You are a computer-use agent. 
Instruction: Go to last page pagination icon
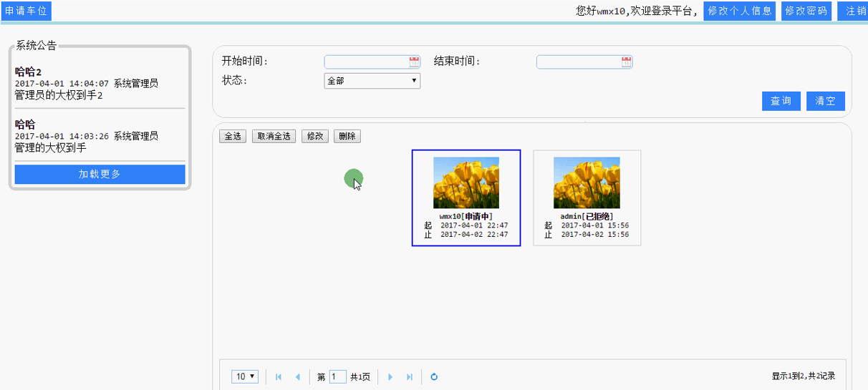[410, 377]
